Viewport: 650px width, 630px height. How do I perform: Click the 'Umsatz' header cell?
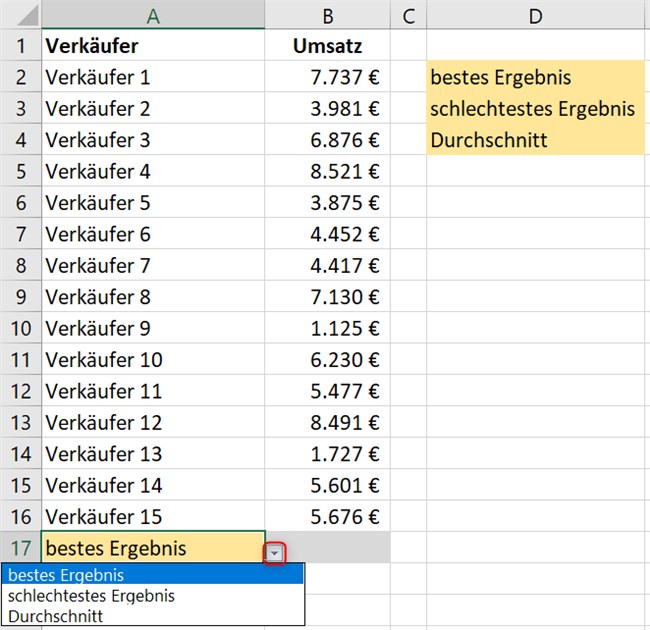click(327, 46)
